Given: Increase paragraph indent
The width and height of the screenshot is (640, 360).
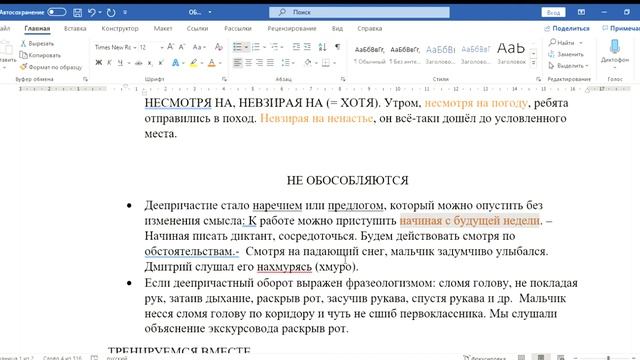Looking at the screenshot, I should pos(307,47).
